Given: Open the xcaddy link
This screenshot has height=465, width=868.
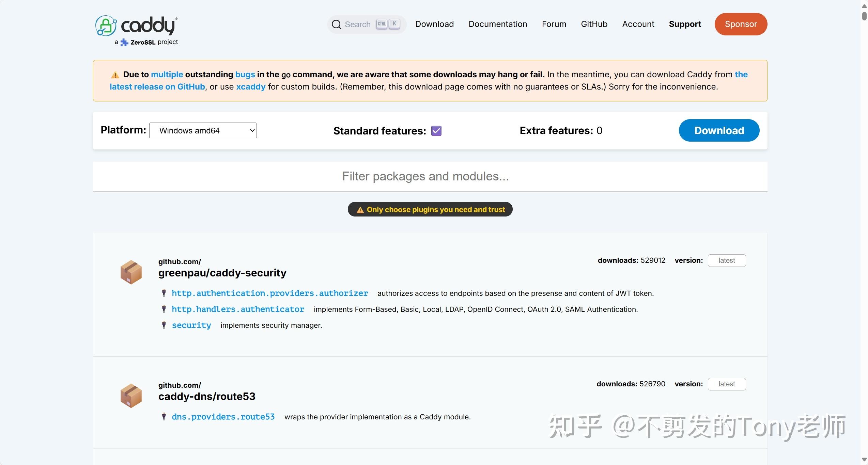Looking at the screenshot, I should pos(251,87).
